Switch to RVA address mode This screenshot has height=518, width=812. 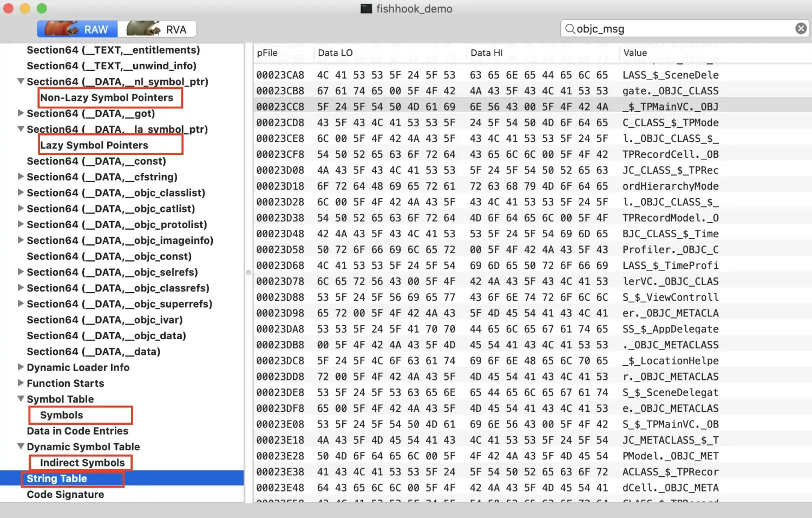[161, 29]
